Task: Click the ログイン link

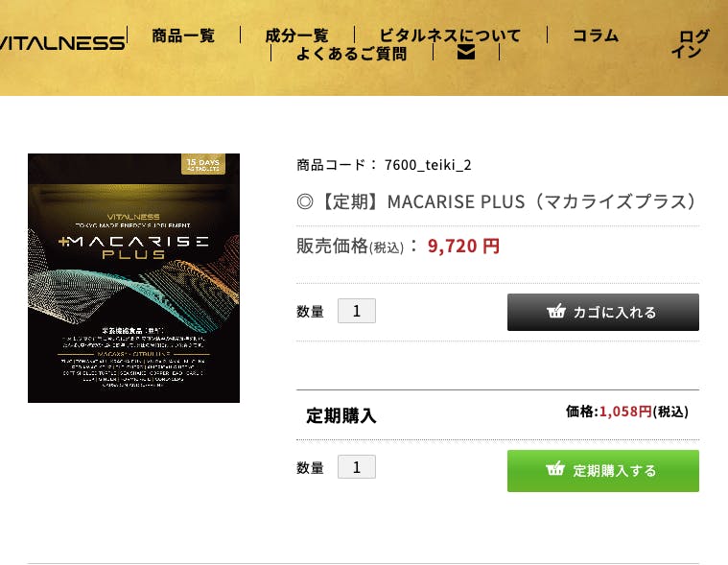Action: (x=690, y=43)
